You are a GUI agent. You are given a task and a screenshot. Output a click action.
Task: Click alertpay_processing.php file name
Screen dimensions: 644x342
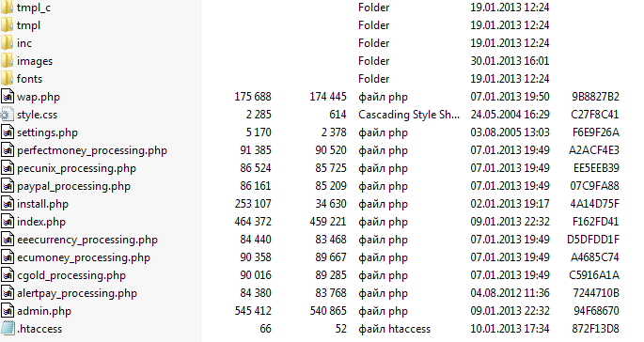coord(77,293)
